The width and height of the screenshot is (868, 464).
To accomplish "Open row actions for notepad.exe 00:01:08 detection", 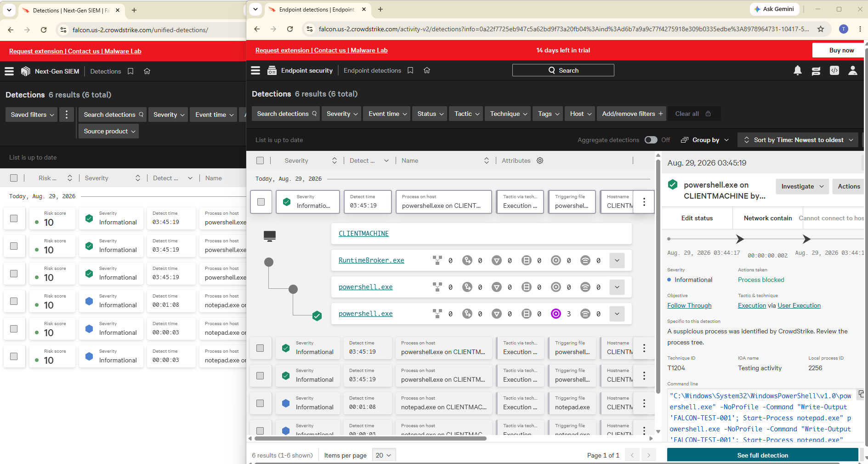I will [x=644, y=403].
